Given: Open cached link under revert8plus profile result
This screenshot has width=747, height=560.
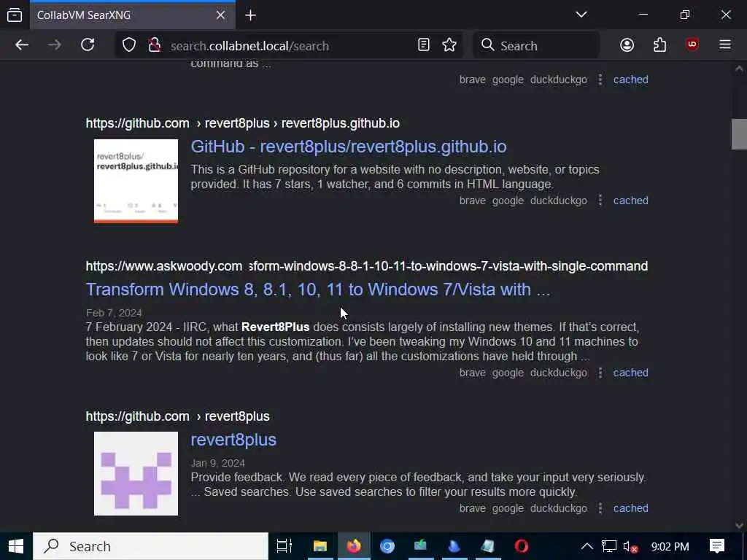Looking at the screenshot, I should tap(630, 508).
